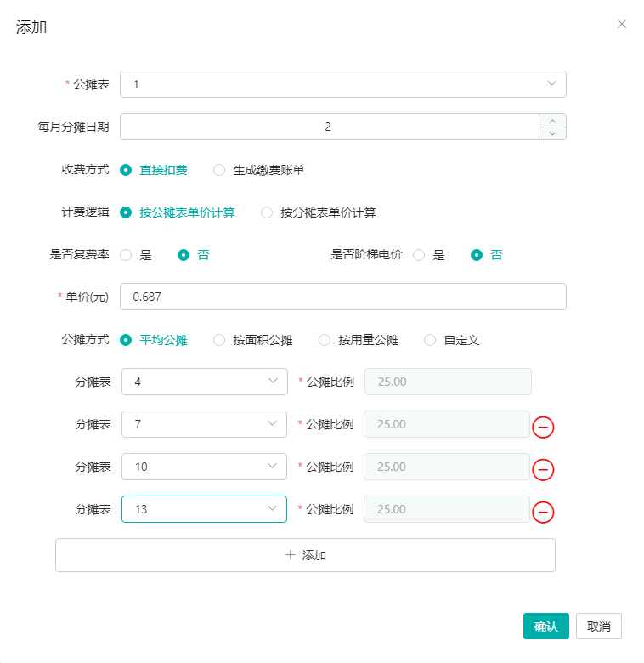The image size is (644, 663).
Task: Choose 按用量公摊 allocation method
Action: [325, 340]
